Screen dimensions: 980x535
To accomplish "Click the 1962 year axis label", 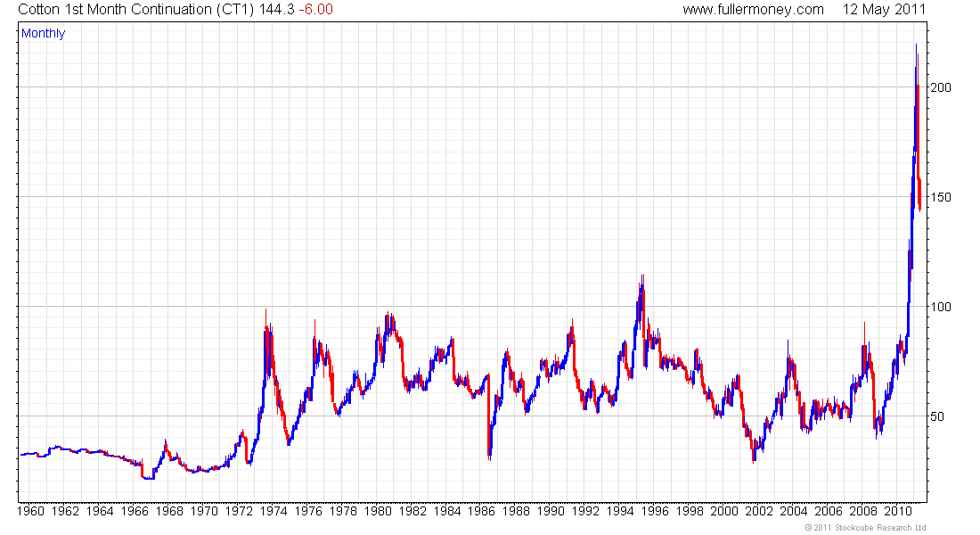I will point(65,511).
